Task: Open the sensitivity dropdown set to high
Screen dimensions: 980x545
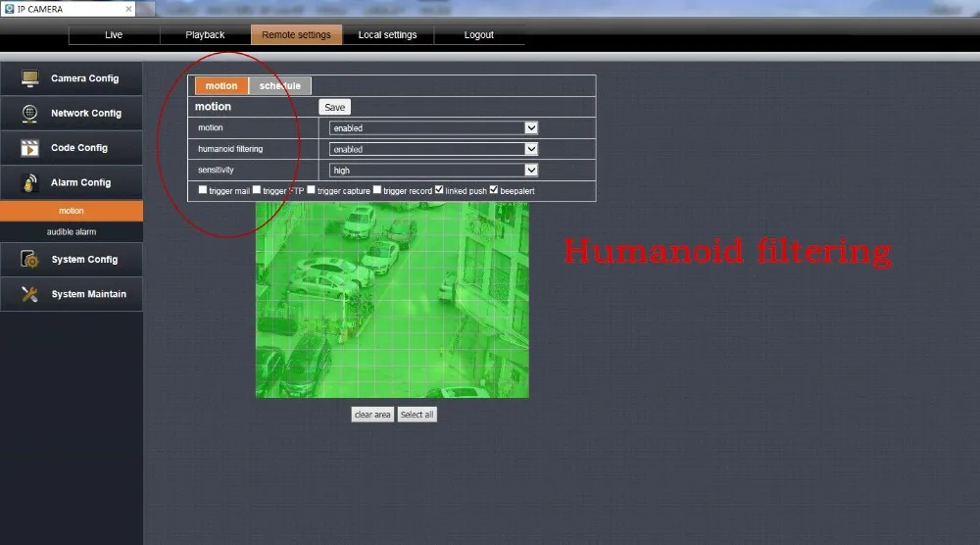Action: (x=433, y=170)
